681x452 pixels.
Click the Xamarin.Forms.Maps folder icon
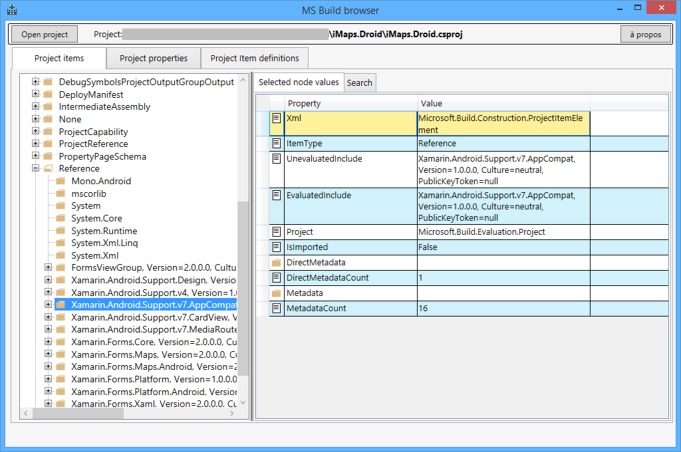coord(61,354)
